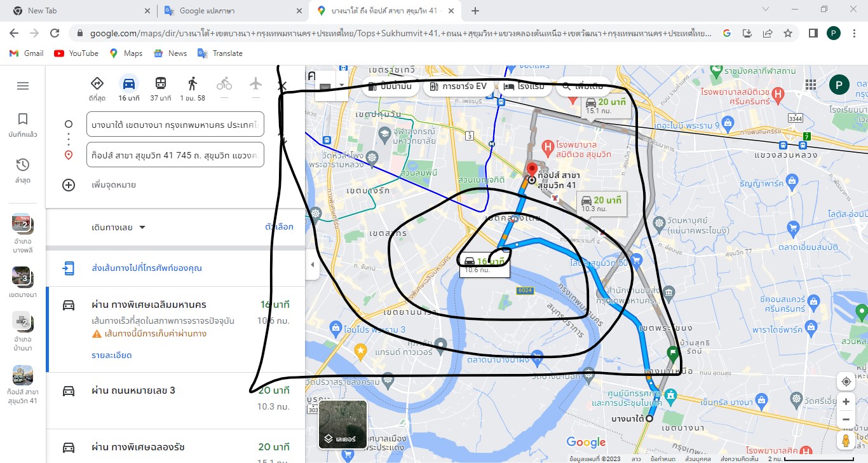Open the map layers thumbnail
The width and height of the screenshot is (868, 463).
[342, 424]
